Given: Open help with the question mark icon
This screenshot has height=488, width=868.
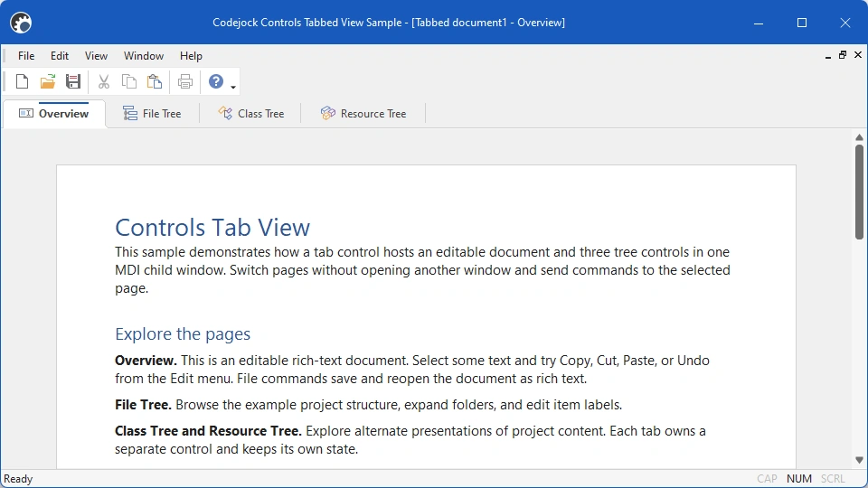Looking at the screenshot, I should click(216, 82).
